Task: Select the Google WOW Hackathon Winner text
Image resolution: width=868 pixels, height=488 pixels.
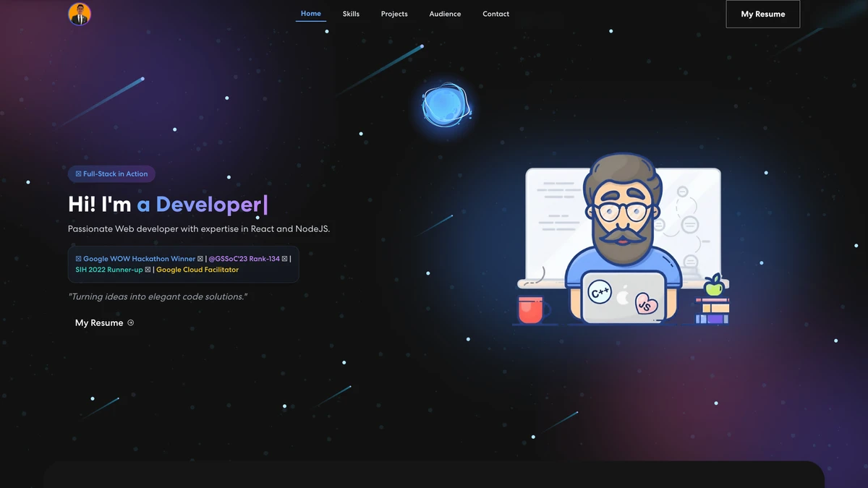Action: pyautogui.click(x=139, y=259)
